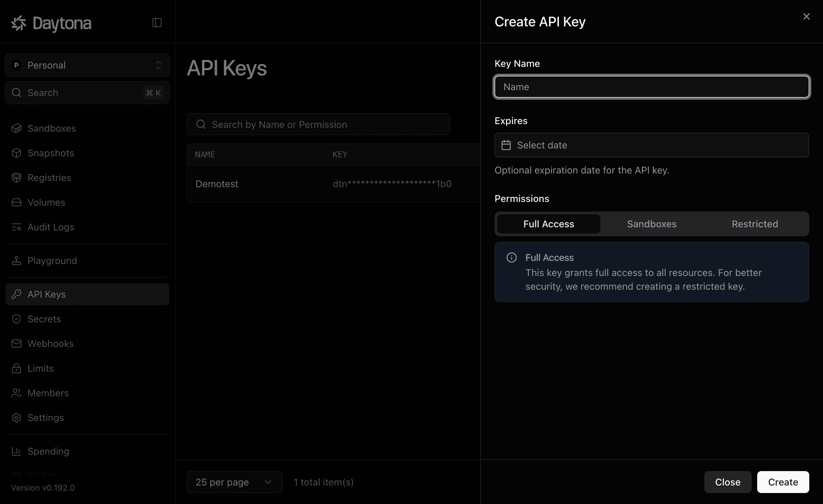Click the Snapshots box icon
The width and height of the screenshot is (823, 504).
tap(16, 153)
